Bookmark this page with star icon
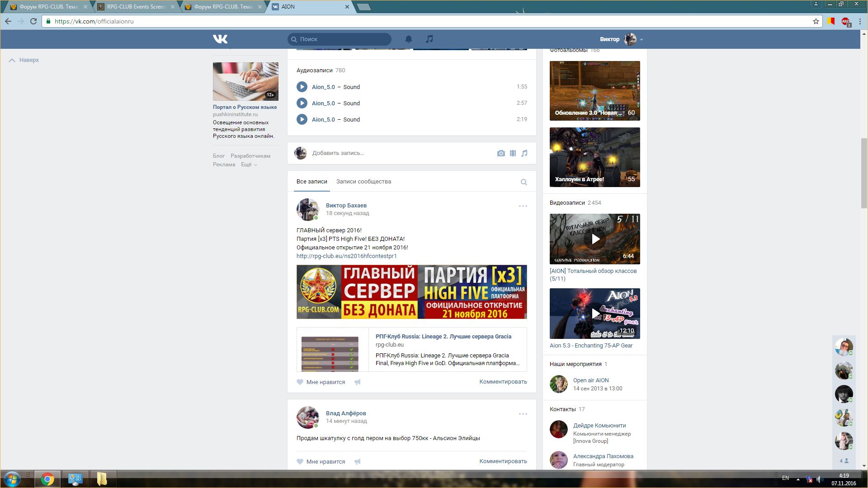868x488 pixels. point(816,21)
